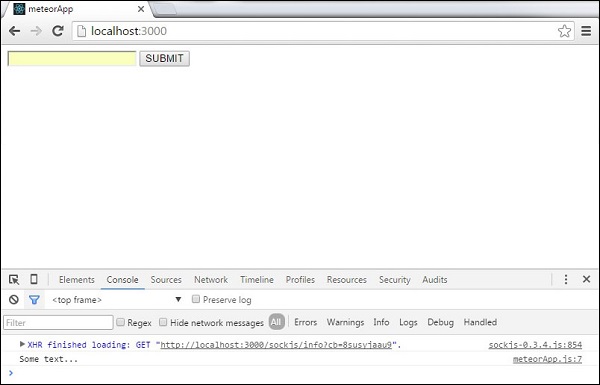The image size is (600, 385).
Task: Filter console by Handled
Action: tap(480, 322)
